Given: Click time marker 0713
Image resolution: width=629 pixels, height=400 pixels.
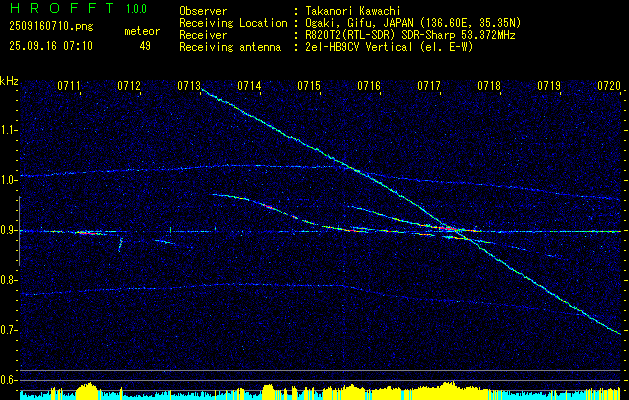Looking at the screenshot, I should (x=189, y=85).
